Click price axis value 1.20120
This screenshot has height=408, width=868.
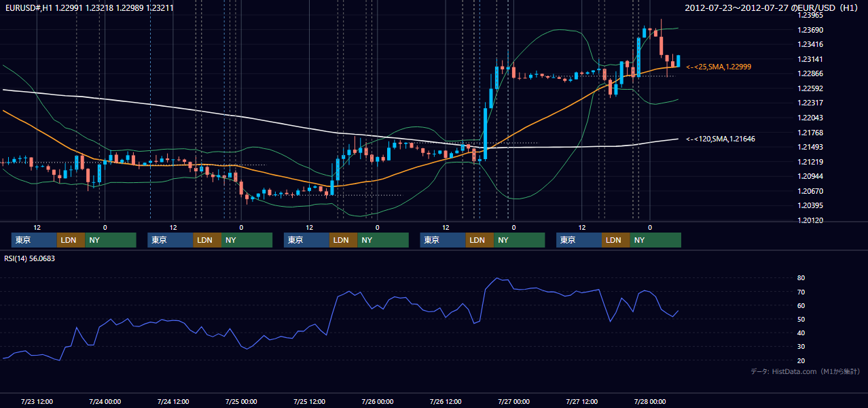click(810, 220)
